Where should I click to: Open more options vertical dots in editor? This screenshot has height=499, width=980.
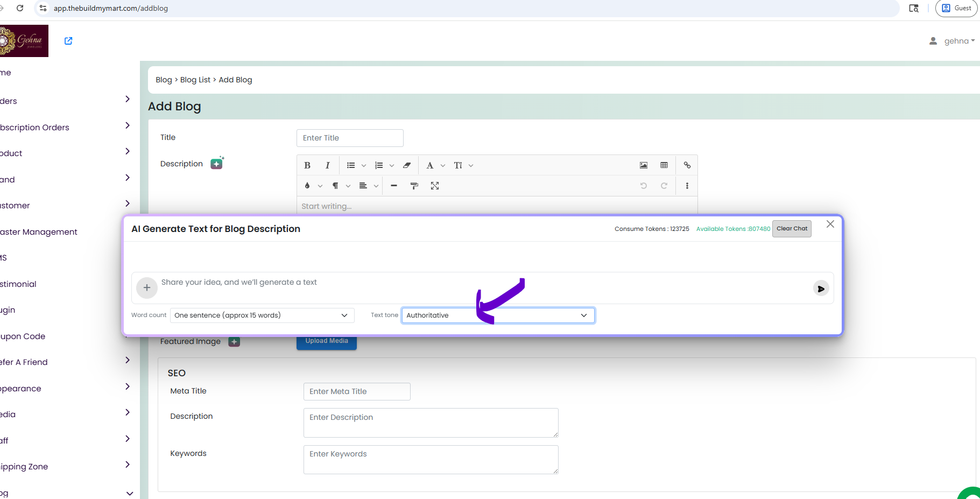point(687,186)
